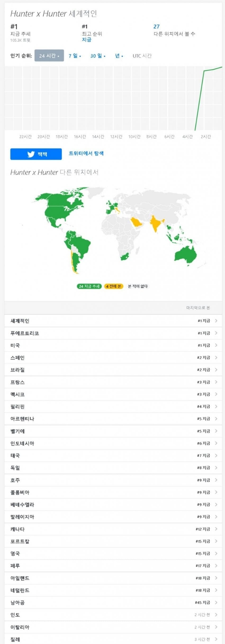The image size is (225, 644).
Task: Click the 27 other locations number
Action: 157,27
